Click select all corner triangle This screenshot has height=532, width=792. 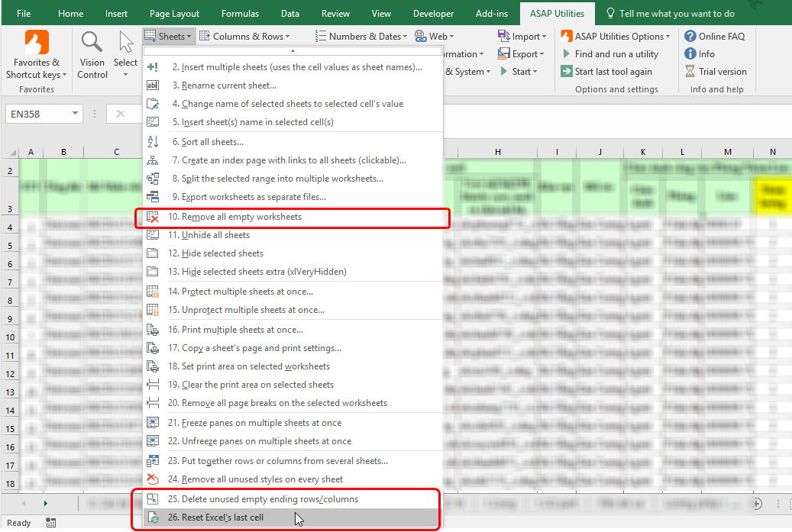tap(13, 152)
